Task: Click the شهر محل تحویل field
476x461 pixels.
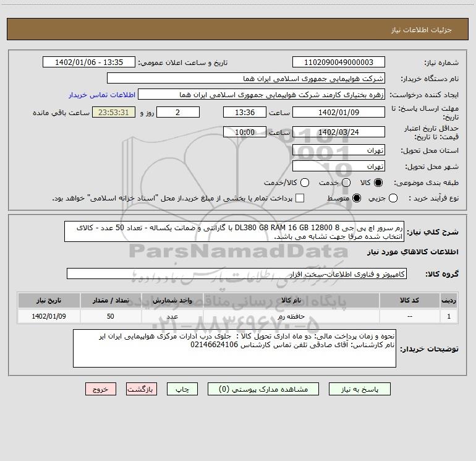Action: [338, 166]
